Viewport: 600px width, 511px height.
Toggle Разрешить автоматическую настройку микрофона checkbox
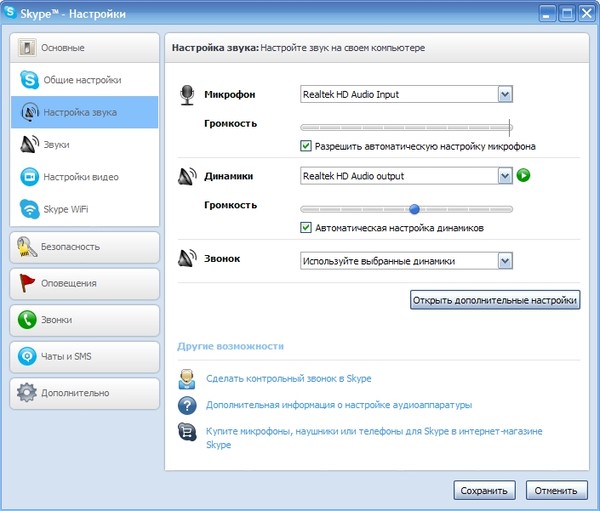pyautogui.click(x=306, y=146)
